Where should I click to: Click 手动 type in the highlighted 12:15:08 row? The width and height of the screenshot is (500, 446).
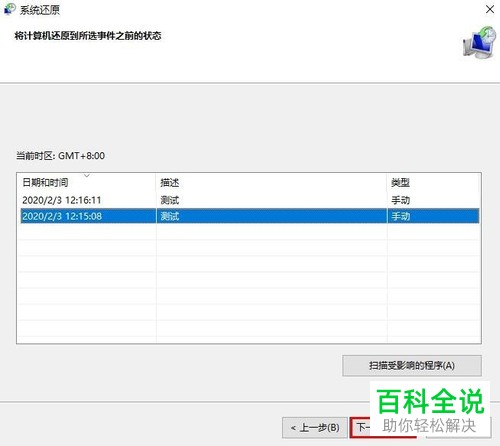pos(400,216)
